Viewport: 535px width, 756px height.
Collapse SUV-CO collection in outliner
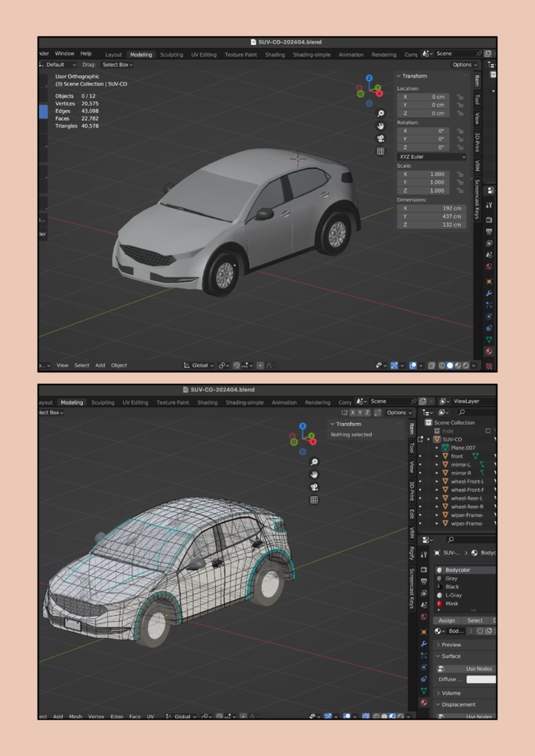pos(429,439)
